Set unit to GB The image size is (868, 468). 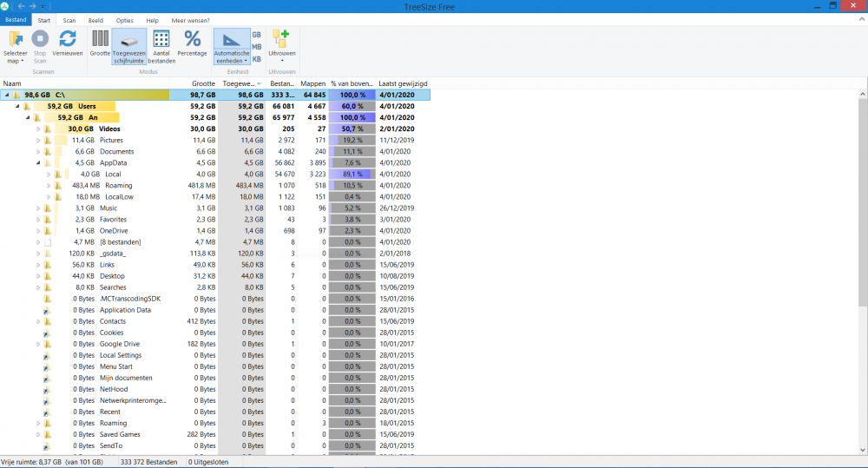pos(257,34)
